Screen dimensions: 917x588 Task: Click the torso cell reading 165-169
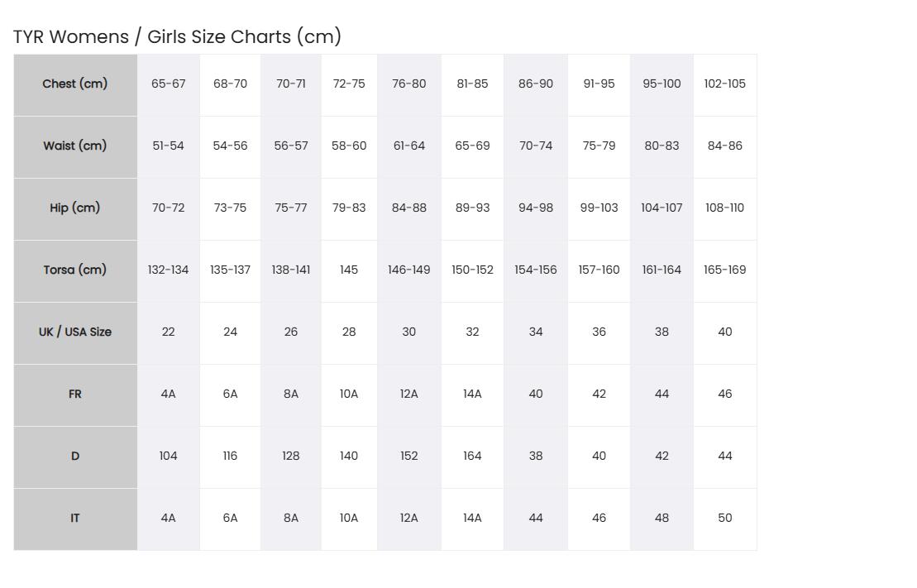click(725, 271)
